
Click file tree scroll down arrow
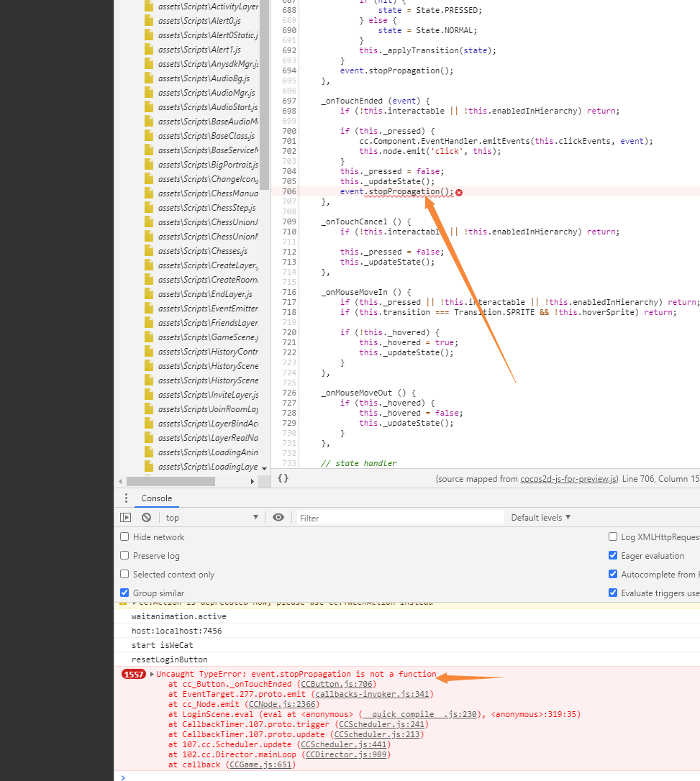point(265,469)
